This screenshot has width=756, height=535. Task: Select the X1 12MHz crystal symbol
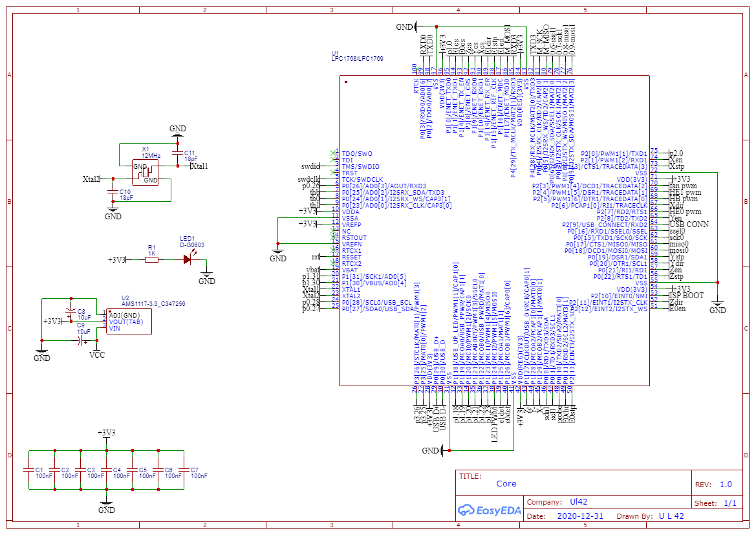click(145, 172)
